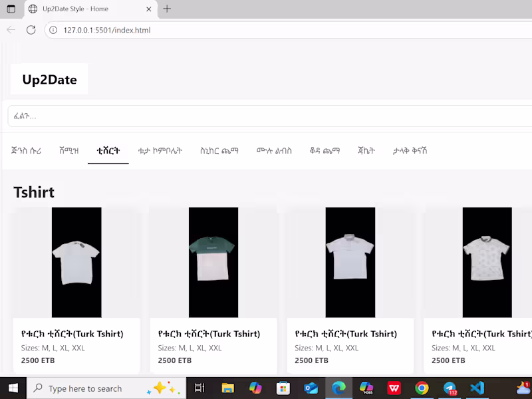Screen dimensions: 532x399
Task: Open a new browser tab with the plus button
Action: pos(166,9)
